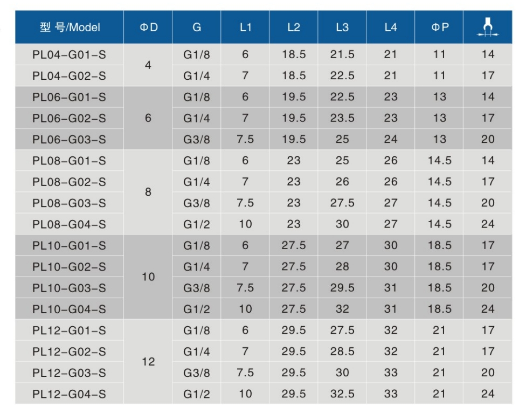Click the L3 value 32.5 cell

click(x=342, y=394)
